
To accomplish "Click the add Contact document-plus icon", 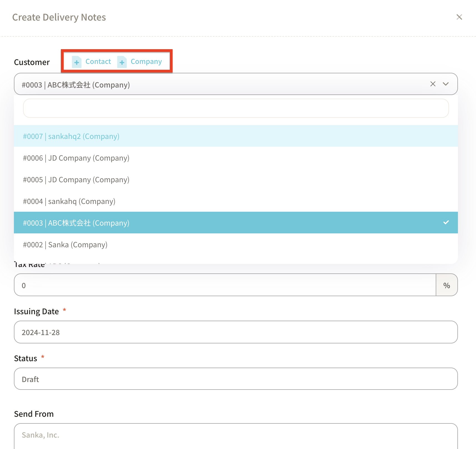I will tap(76, 62).
